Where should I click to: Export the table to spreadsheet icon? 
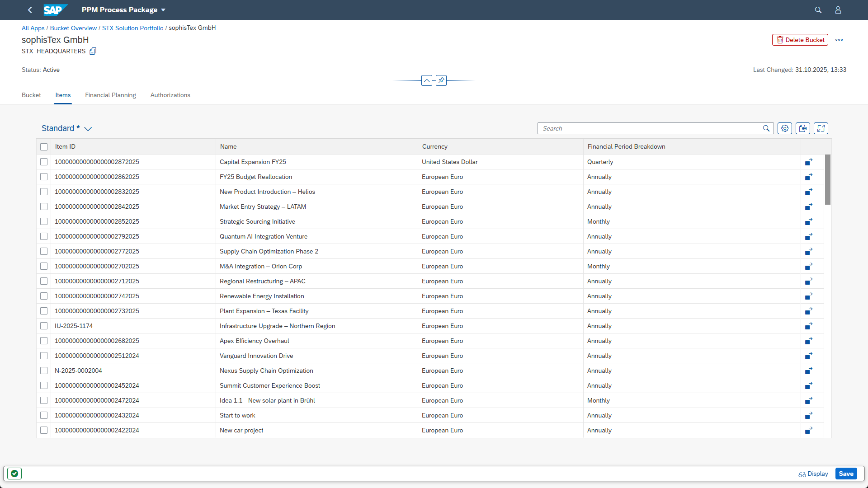(x=803, y=128)
